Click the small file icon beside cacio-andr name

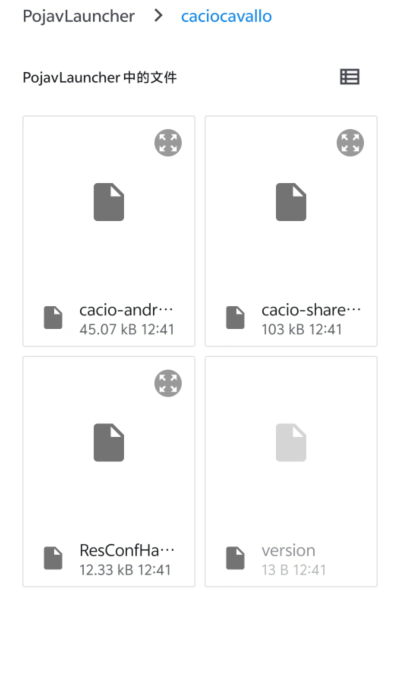point(53,318)
